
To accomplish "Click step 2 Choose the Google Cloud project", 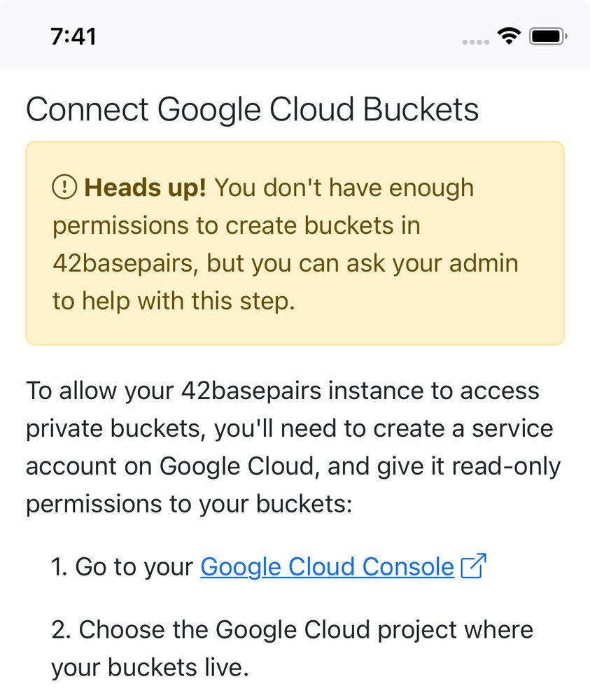I will click(293, 630).
